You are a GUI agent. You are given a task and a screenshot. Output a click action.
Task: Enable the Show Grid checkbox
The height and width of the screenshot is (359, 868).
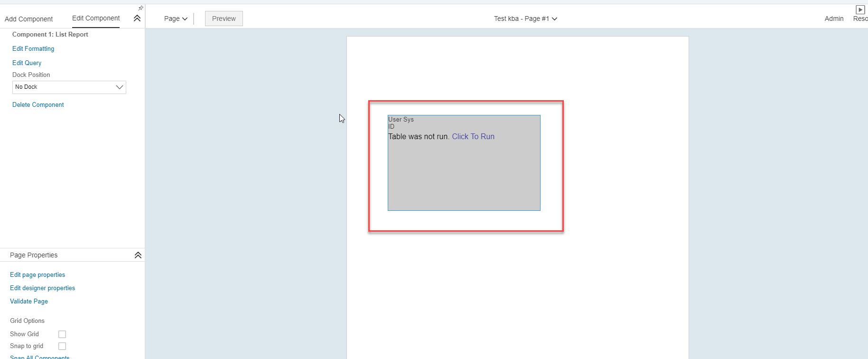pyautogui.click(x=62, y=334)
